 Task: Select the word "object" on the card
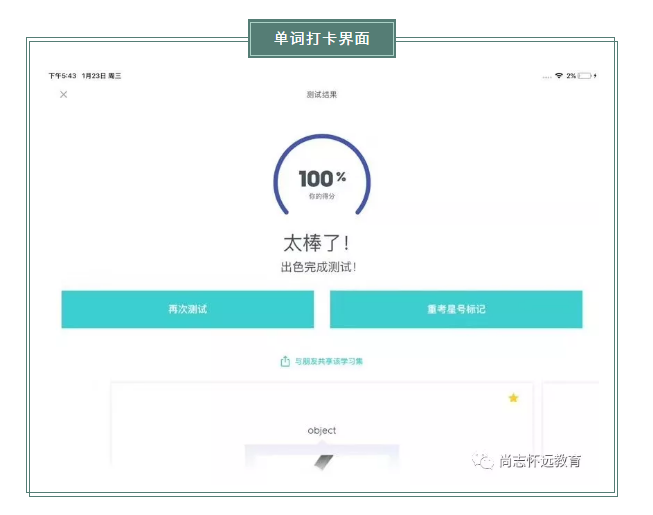tap(322, 430)
